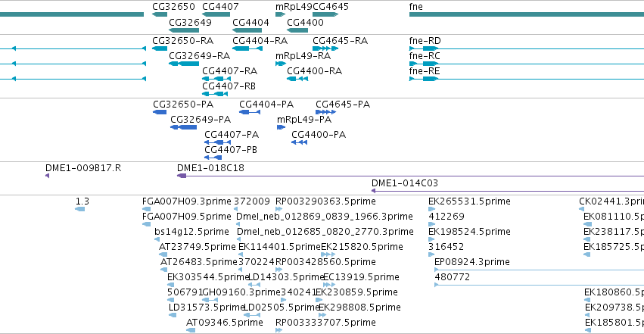This screenshot has height=334, width=644.
Task: Click protein CG32649-PA label
Action: tap(201, 120)
